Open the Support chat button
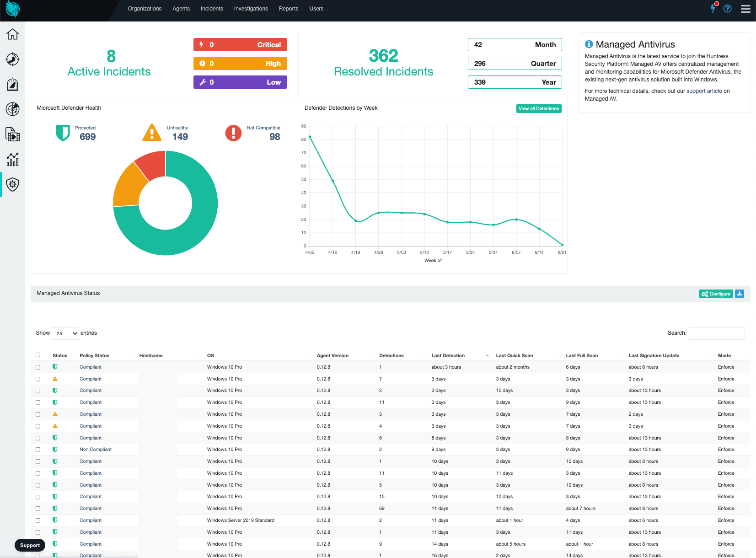 pos(30,545)
